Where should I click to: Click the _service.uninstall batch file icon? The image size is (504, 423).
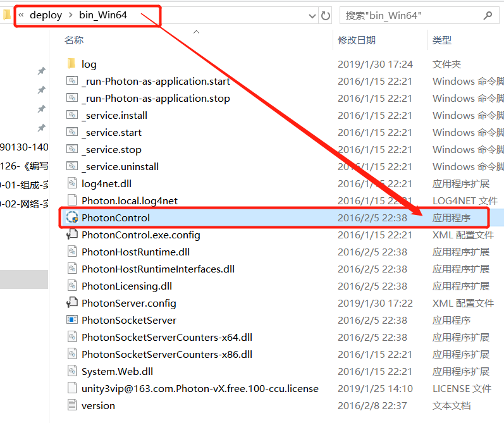tap(72, 166)
